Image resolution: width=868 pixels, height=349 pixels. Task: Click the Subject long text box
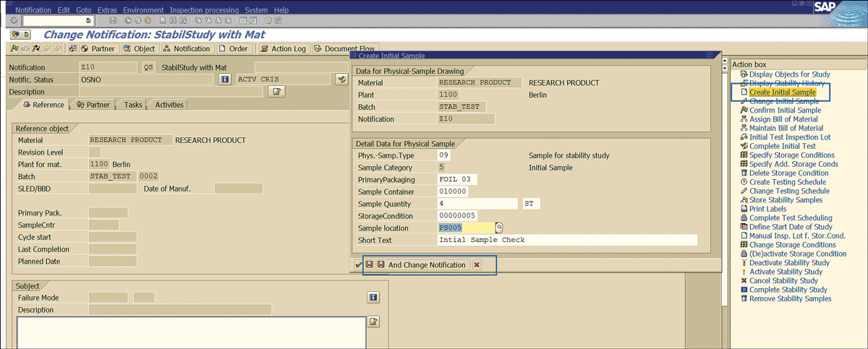[x=192, y=333]
